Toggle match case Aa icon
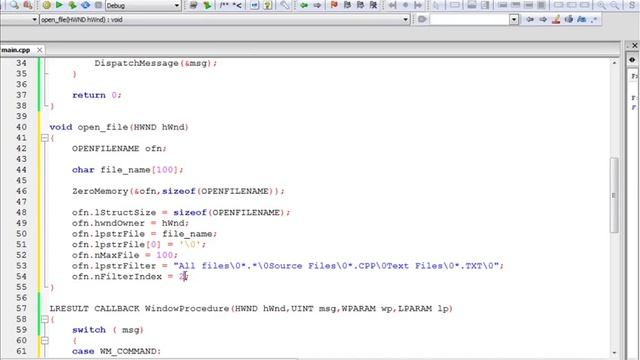 click(582, 19)
